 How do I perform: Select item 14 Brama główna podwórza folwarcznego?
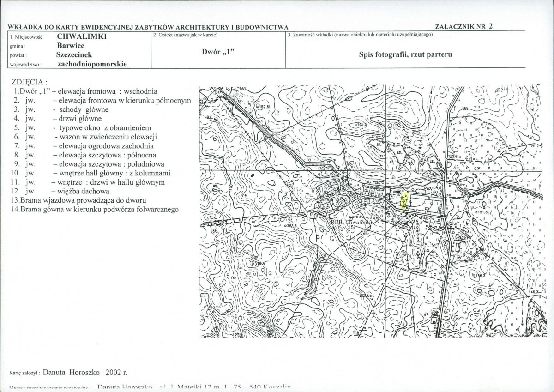click(95, 210)
